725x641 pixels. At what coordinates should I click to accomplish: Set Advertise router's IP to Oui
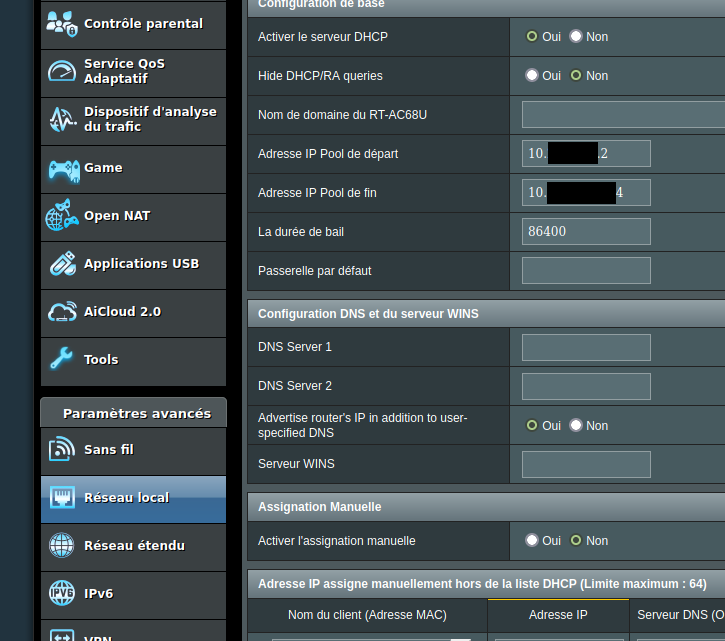click(x=532, y=425)
